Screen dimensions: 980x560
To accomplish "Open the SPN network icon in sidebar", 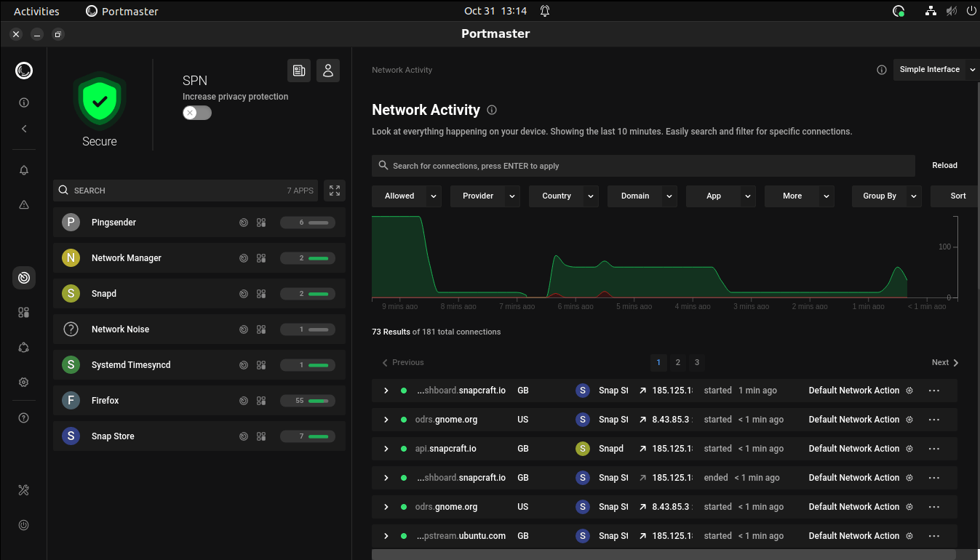I will (x=24, y=348).
